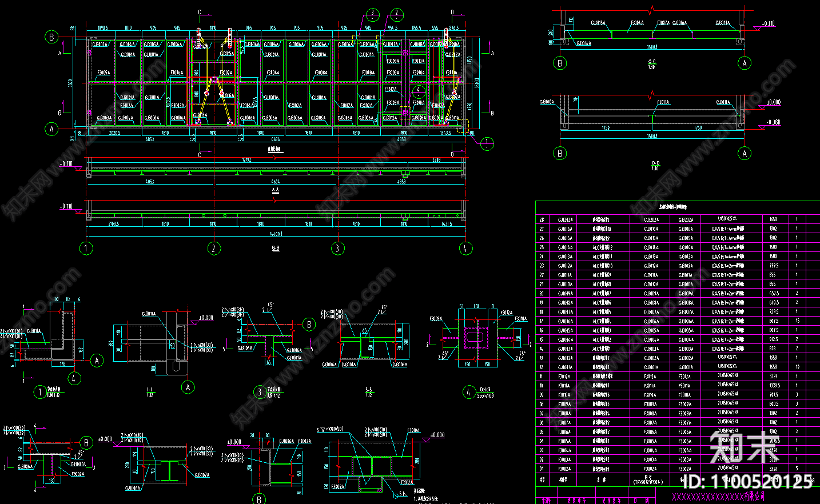Click the bubble 4 beside the Detail Scale title
The image size is (820, 504).
pos(468,392)
